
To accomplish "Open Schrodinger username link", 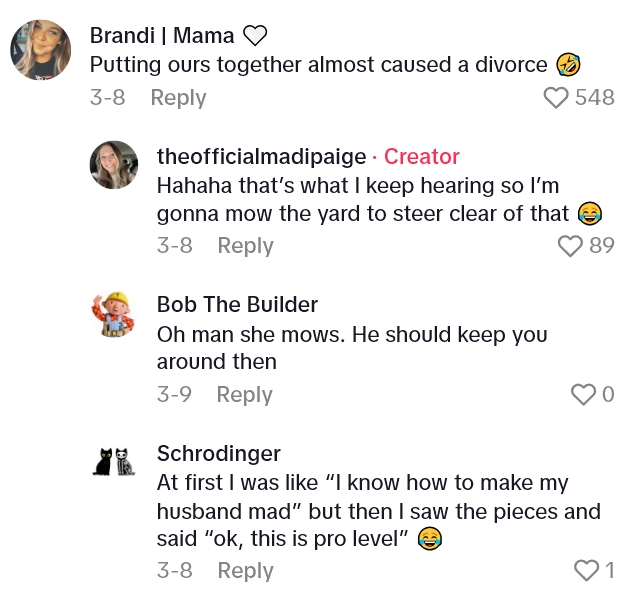I will (219, 454).
